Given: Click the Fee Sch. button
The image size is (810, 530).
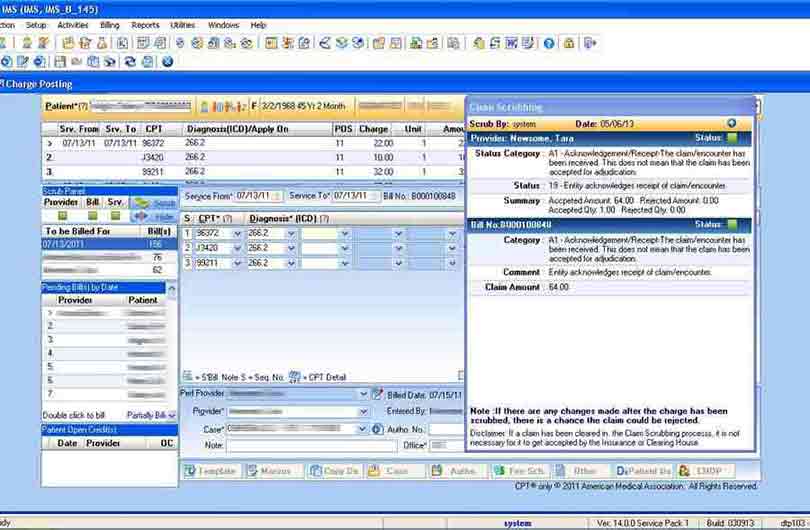Looking at the screenshot, I should 520,471.
